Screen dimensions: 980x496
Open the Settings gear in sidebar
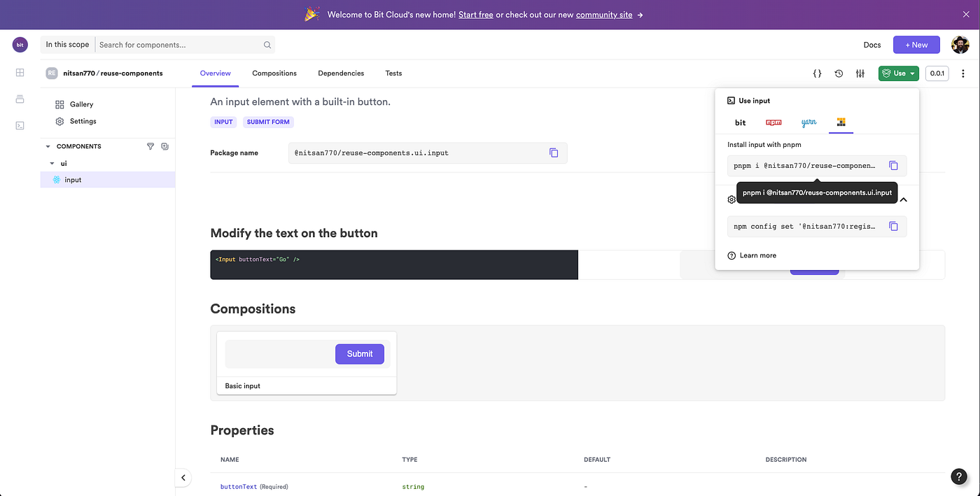click(59, 121)
